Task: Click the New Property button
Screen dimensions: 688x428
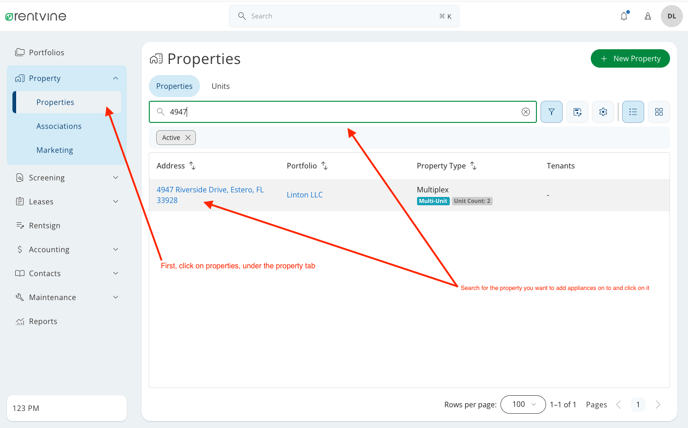Action: pyautogui.click(x=630, y=59)
